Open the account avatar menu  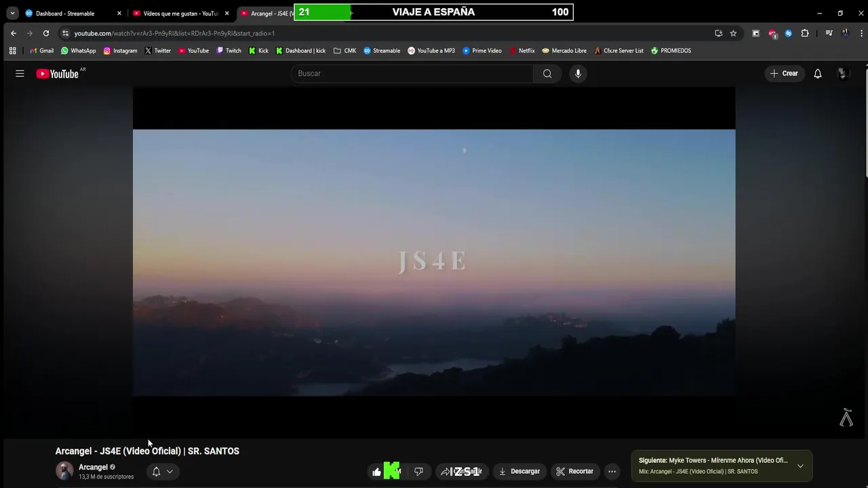tap(843, 73)
